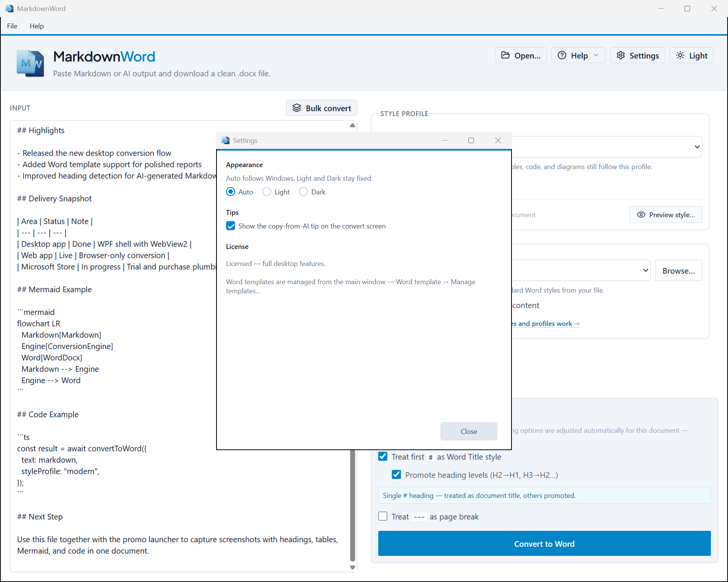The height and width of the screenshot is (582, 728).
Task: Click the Settings dialog title bar icon
Action: (226, 141)
